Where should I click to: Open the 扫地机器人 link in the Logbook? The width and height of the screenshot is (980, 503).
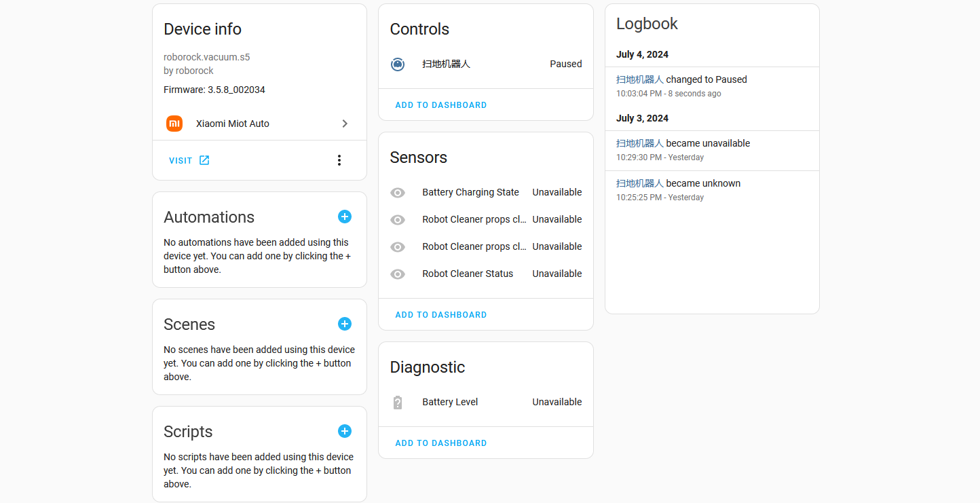641,79
